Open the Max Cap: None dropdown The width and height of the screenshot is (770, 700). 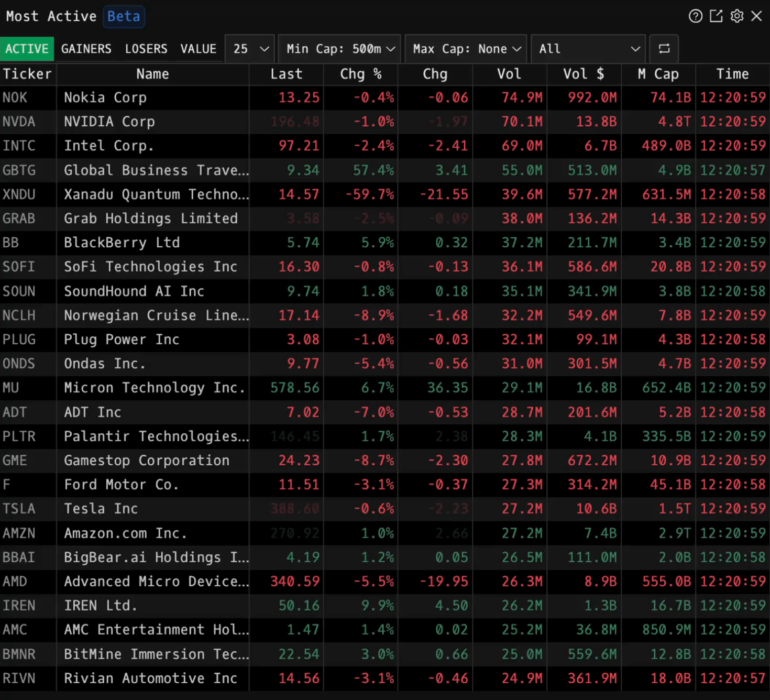point(466,49)
